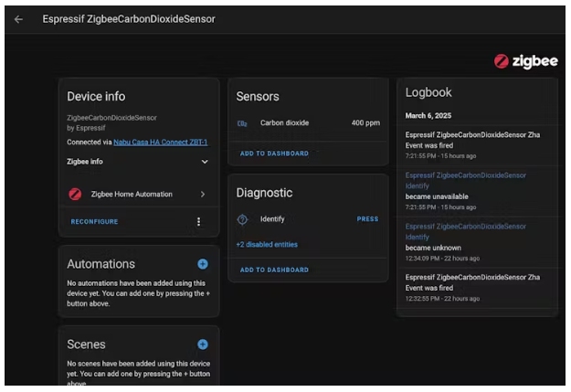Screen dimensions: 571x392
Task: Add Sensors to dashboard
Action: [x=274, y=154]
